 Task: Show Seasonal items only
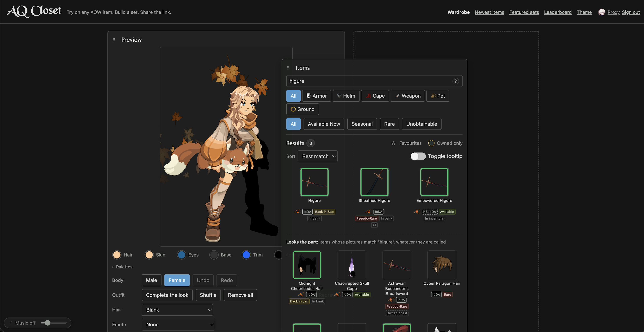click(362, 124)
